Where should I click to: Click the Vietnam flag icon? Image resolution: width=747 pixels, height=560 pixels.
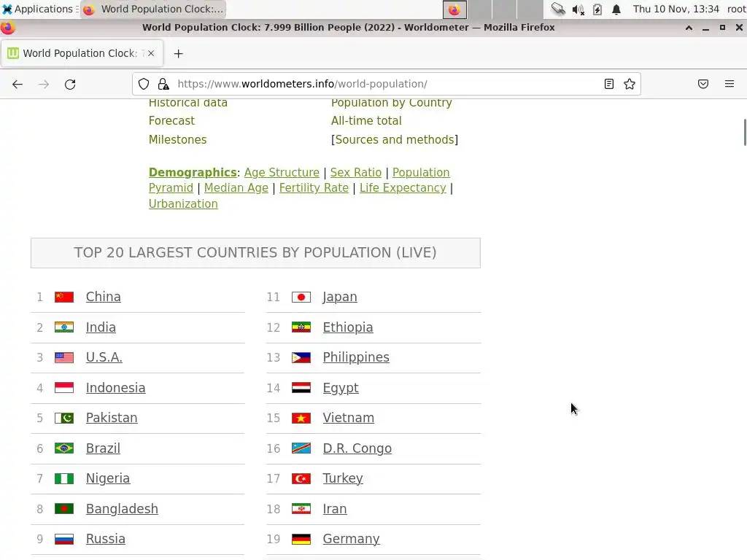click(x=301, y=418)
